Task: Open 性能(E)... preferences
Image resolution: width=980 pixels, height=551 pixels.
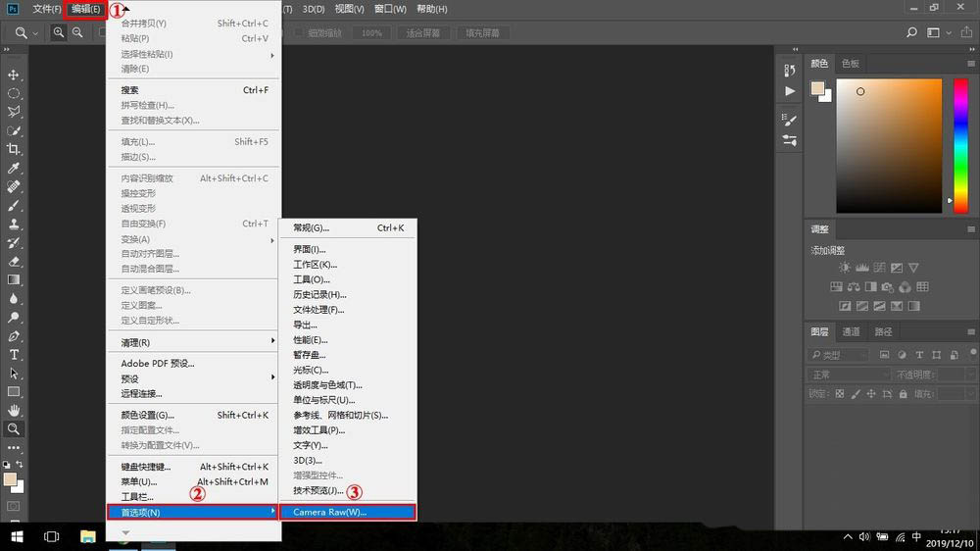Action: (x=348, y=339)
